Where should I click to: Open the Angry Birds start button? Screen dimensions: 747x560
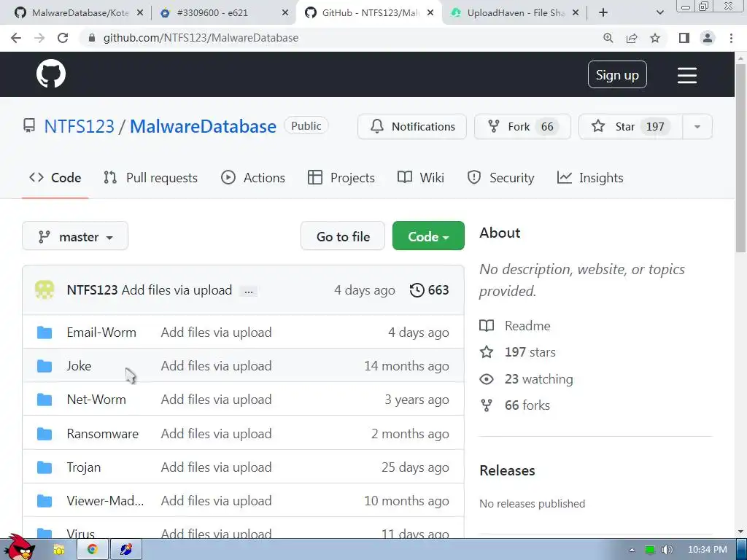point(21,548)
